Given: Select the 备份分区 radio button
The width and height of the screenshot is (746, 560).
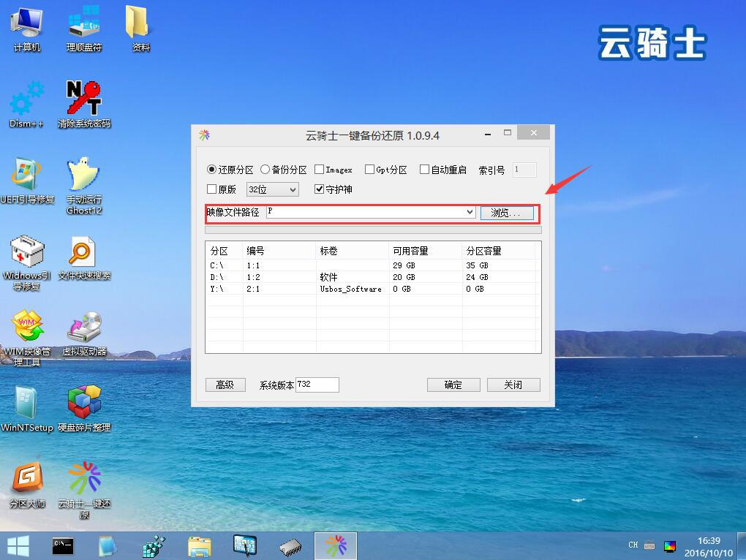Looking at the screenshot, I should [265, 169].
